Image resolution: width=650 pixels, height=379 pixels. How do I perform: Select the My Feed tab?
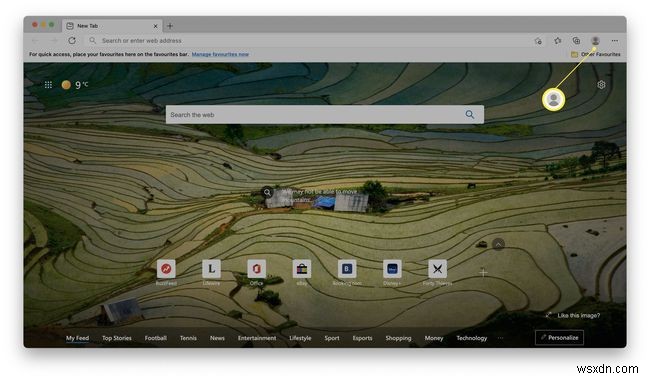coord(78,338)
